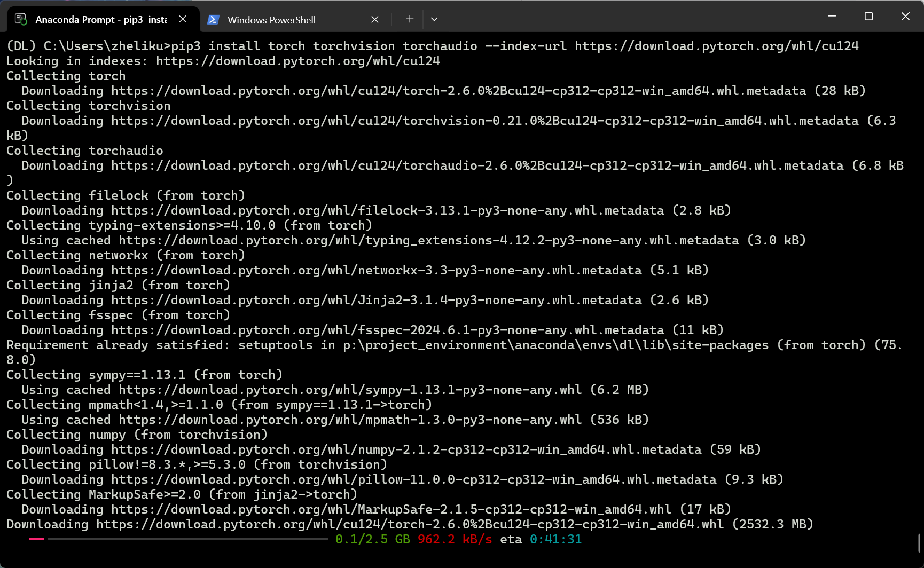Click the filelock-3.13.1 metadata URL

(388, 210)
